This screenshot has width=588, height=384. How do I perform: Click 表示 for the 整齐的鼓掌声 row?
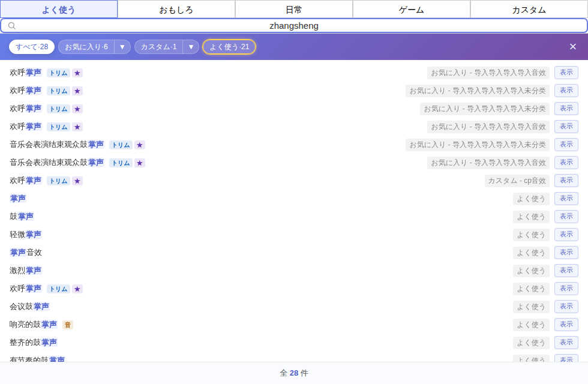(566, 343)
